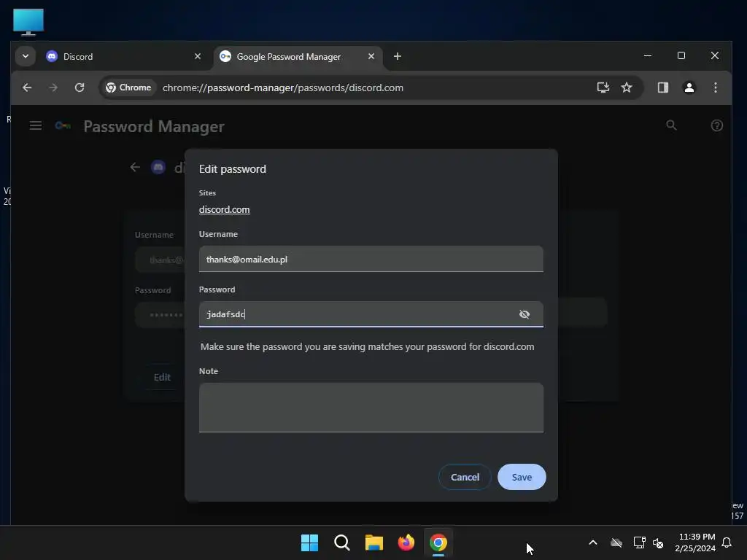Image resolution: width=747 pixels, height=560 pixels.
Task: Open the desktop monitor shortcut icon
Action: (x=28, y=22)
